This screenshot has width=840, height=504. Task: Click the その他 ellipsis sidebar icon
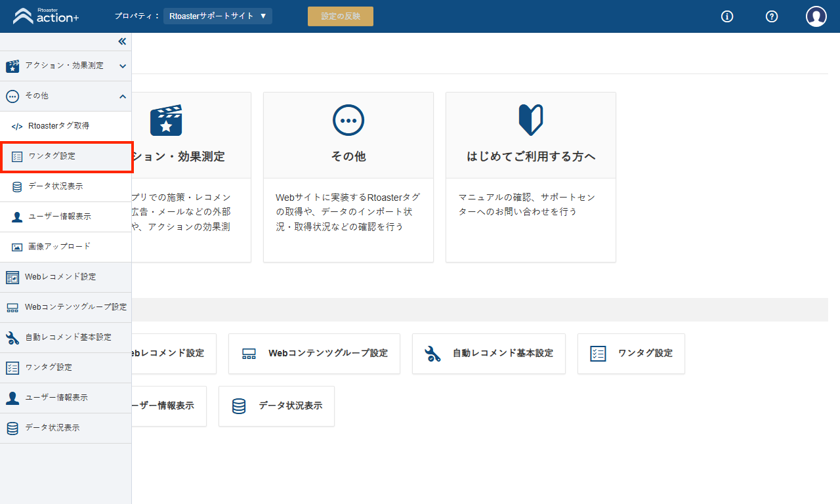pyautogui.click(x=12, y=96)
